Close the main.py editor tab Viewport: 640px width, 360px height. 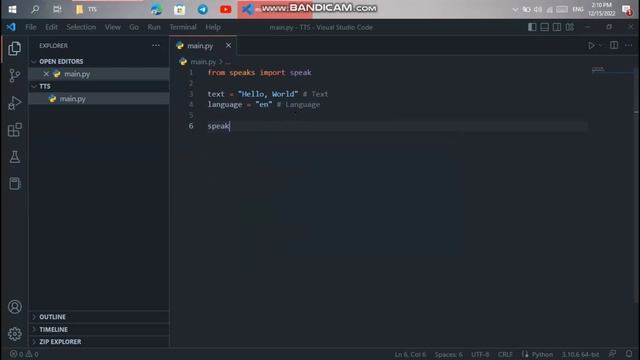pyautogui.click(x=228, y=45)
